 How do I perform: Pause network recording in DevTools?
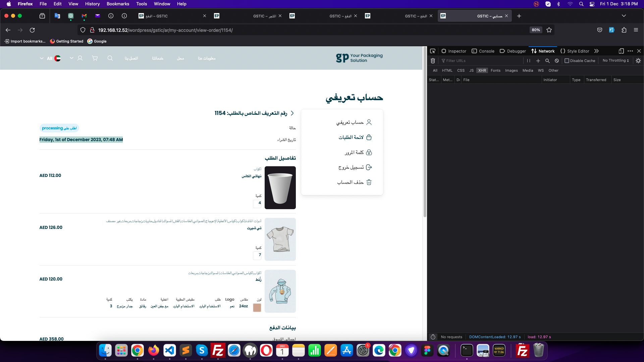pyautogui.click(x=529, y=61)
